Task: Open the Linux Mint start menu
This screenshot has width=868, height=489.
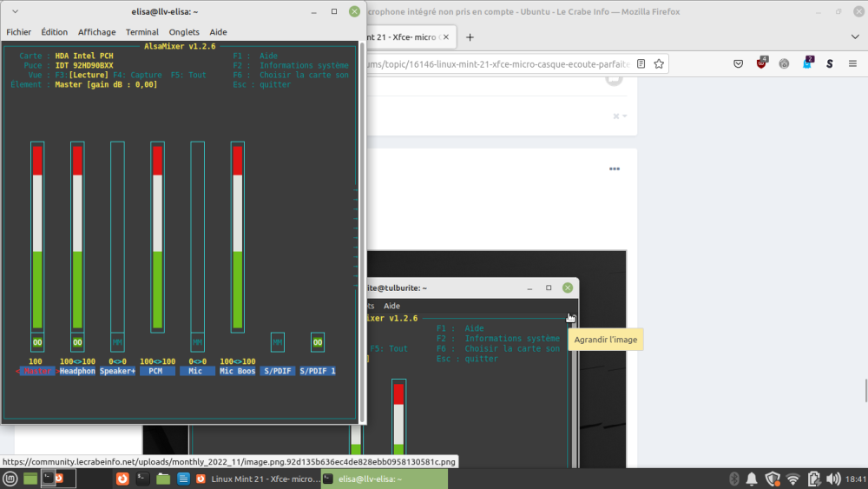Action: (10, 479)
